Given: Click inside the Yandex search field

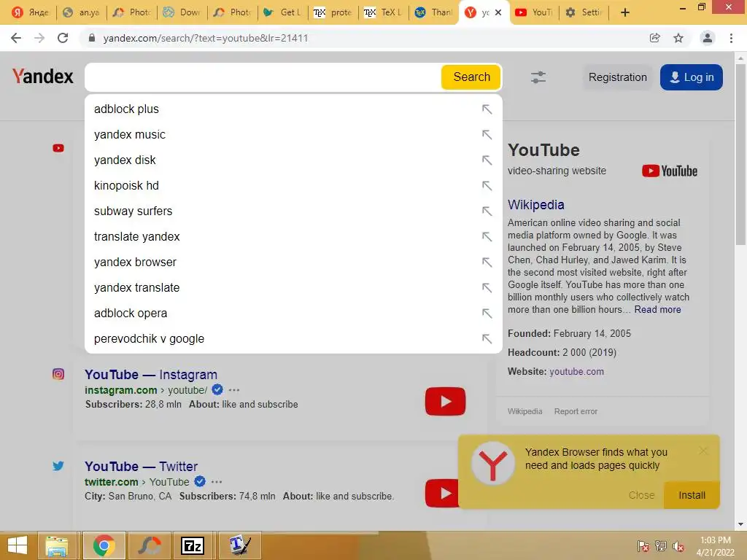Looking at the screenshot, I should tap(263, 77).
